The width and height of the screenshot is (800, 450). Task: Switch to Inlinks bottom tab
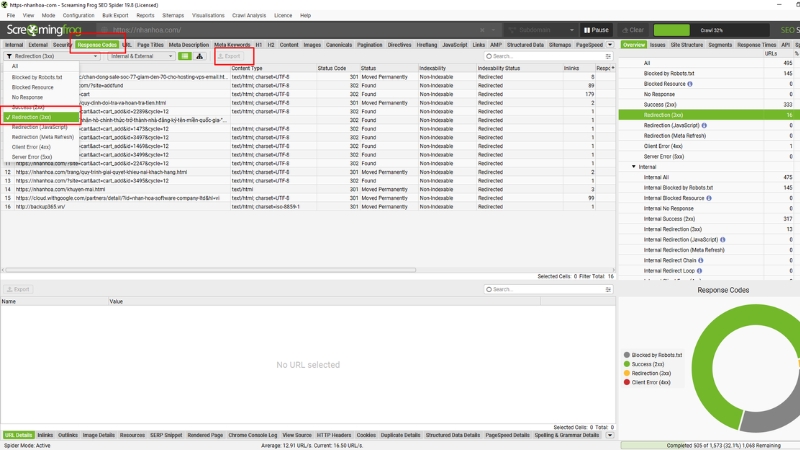45,435
